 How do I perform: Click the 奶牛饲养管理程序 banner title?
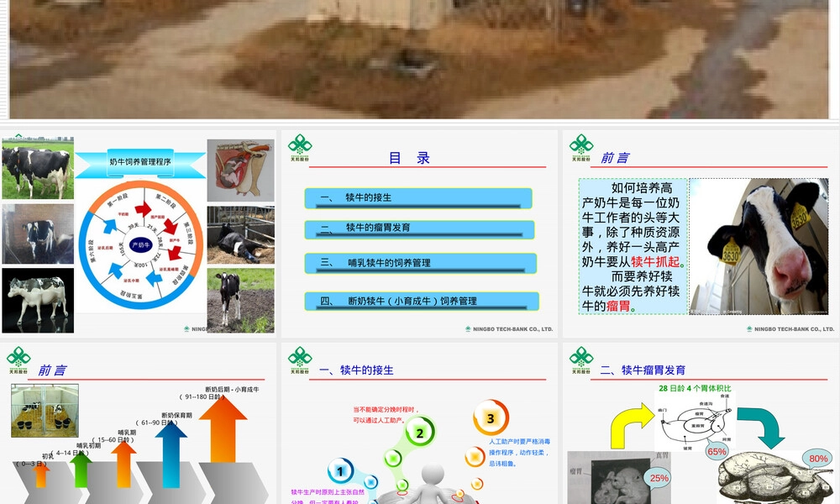point(140,162)
